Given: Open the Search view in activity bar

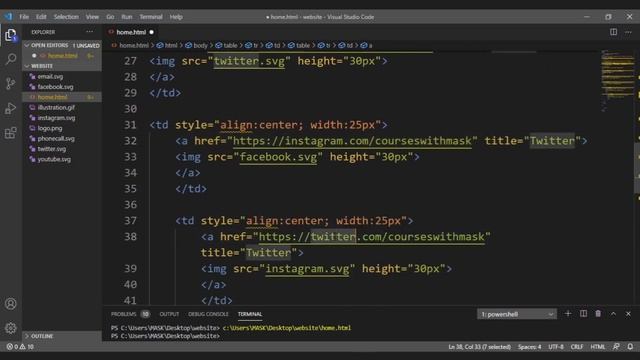Looking at the screenshot, I should click(11, 59).
